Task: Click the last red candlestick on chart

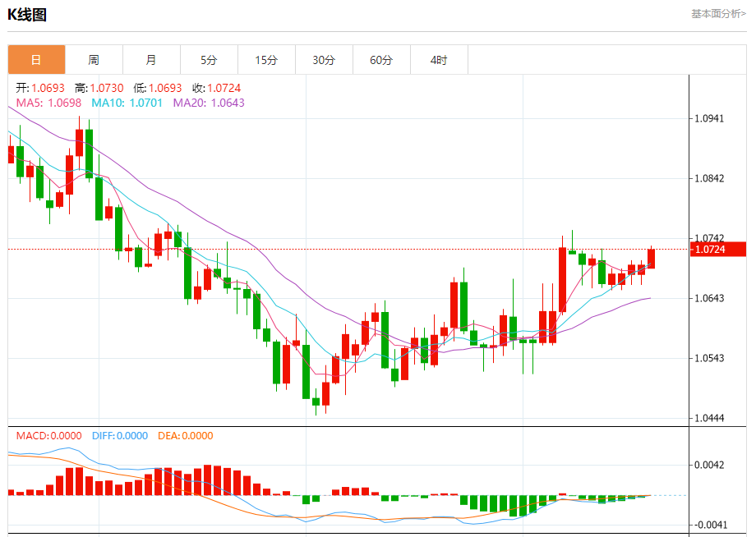Action: (651, 258)
